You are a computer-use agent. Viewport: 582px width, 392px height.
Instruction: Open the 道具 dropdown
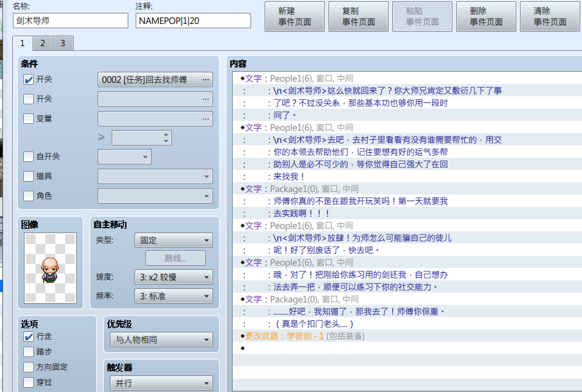pos(155,177)
